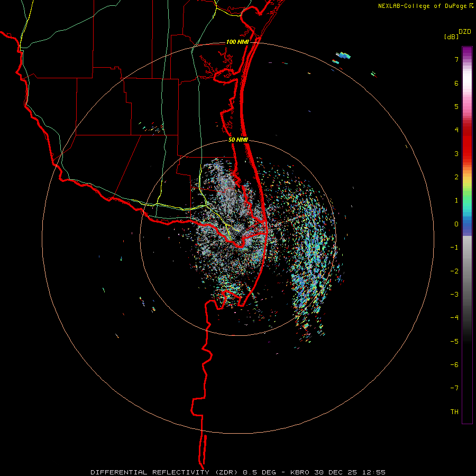Click the -5 value on color scale
Screen dimensions: 476x476
(454, 342)
